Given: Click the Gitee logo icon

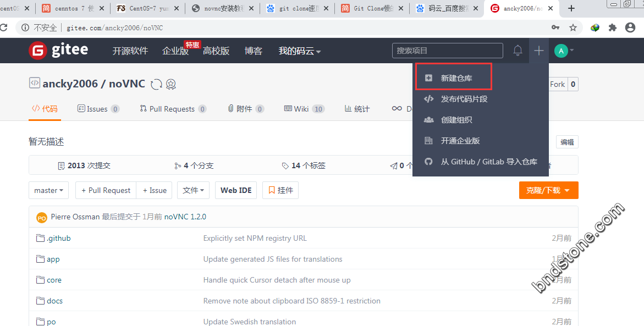Looking at the screenshot, I should pos(38,51).
